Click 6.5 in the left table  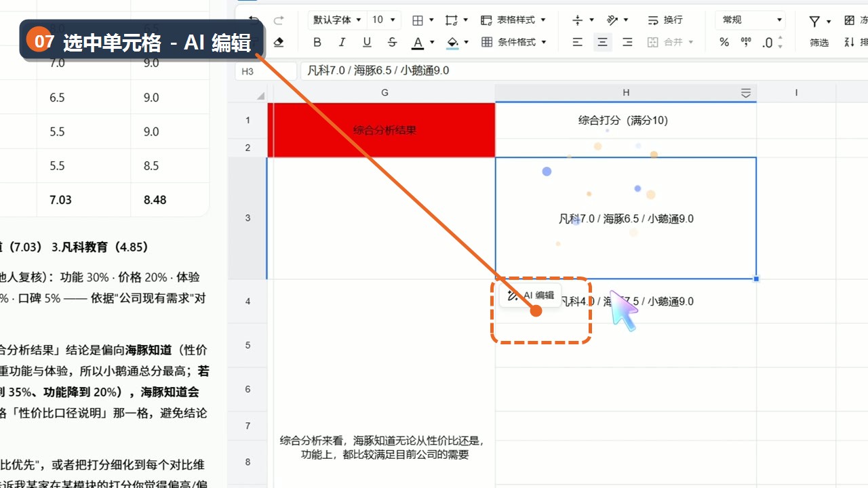[57, 98]
